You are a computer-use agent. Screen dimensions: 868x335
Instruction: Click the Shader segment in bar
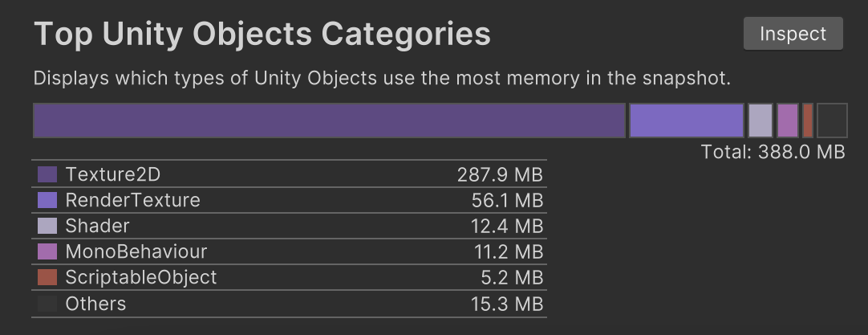(760, 121)
